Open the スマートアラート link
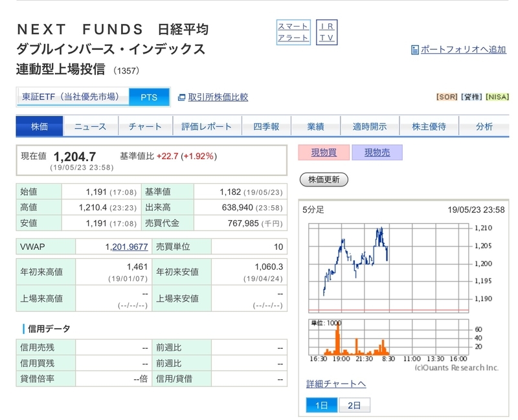This screenshot has width=518, height=420. pos(293,32)
